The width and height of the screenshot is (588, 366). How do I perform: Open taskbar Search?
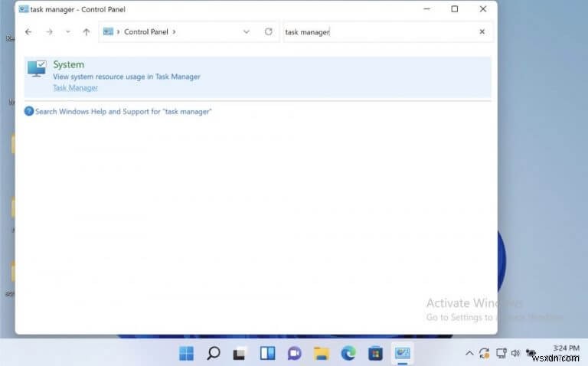[214, 353]
